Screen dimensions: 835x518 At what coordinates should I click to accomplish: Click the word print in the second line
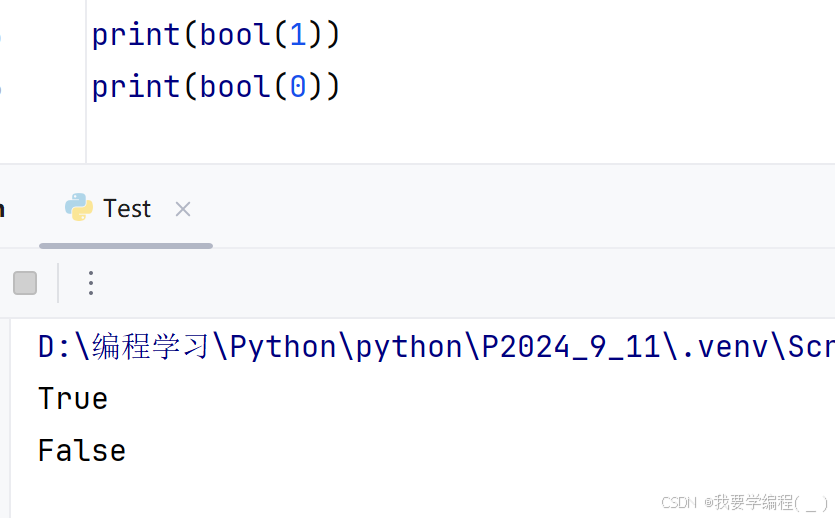click(x=136, y=87)
